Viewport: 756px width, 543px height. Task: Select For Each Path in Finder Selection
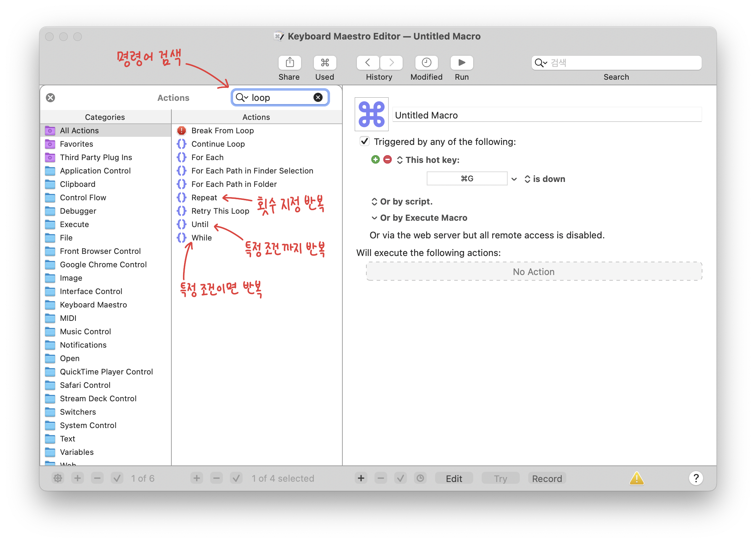pyautogui.click(x=257, y=171)
